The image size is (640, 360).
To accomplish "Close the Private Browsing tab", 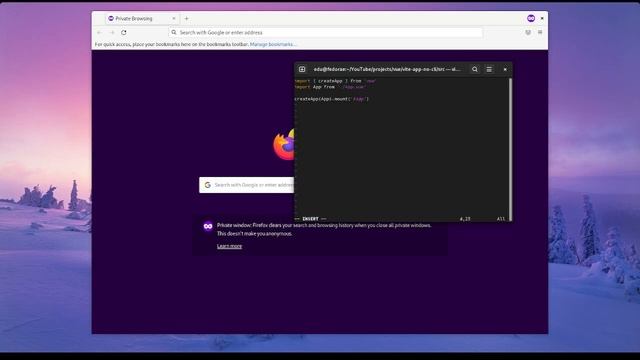I will (174, 18).
